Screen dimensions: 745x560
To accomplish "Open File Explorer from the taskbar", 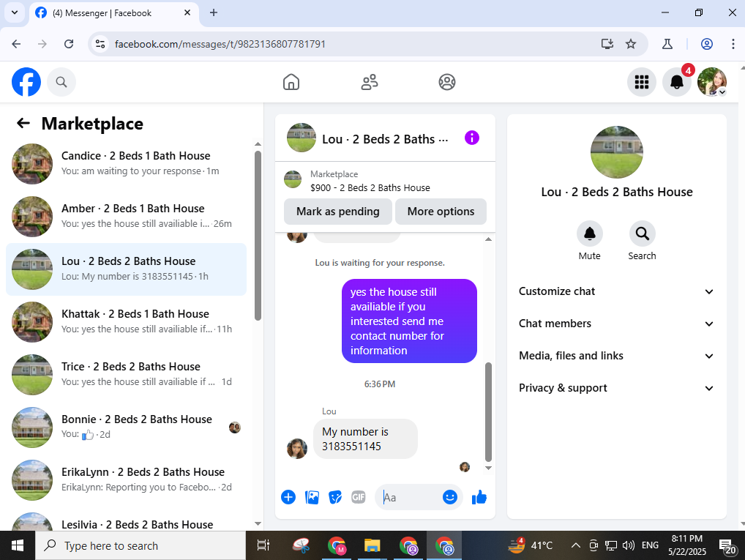I will tap(372, 545).
